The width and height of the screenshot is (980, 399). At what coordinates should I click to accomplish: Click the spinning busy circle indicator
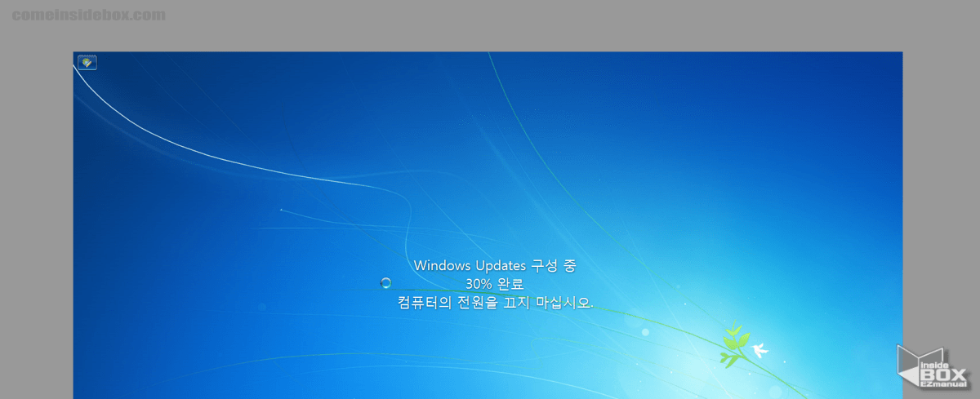point(386,283)
